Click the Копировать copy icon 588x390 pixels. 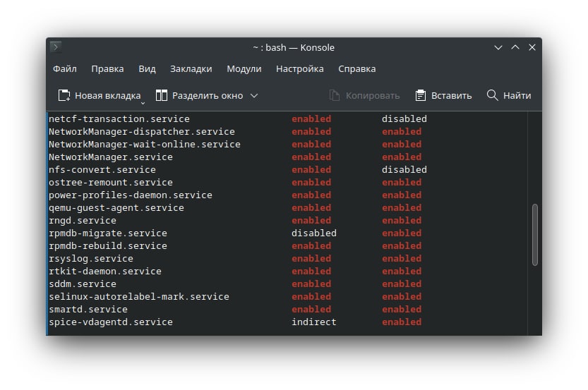pos(335,95)
